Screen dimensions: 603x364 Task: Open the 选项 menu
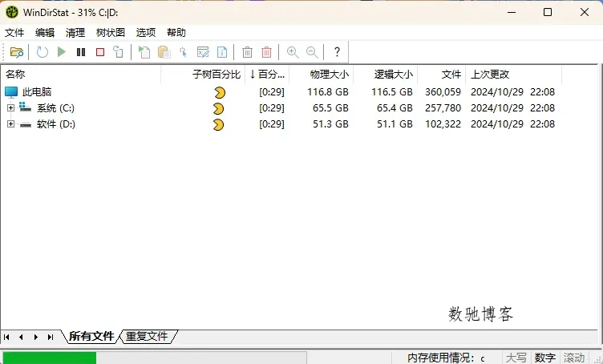[146, 33]
